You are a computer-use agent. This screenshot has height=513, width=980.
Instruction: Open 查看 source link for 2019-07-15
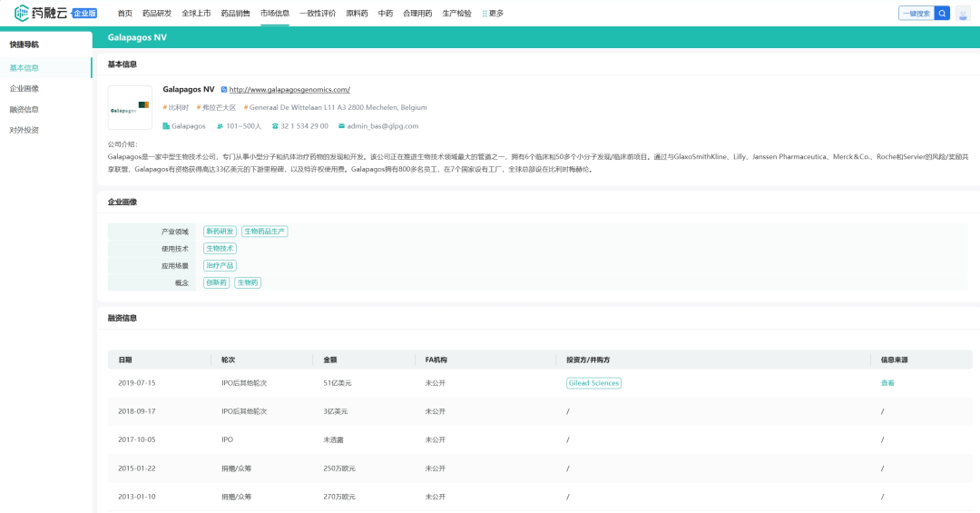(x=887, y=383)
